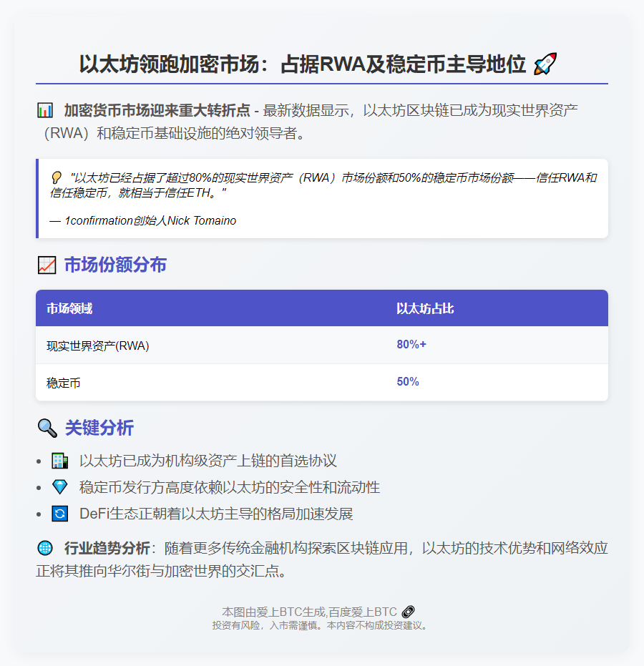
Task: Click the globe icon before 行业趋势分析
Action: (x=46, y=547)
